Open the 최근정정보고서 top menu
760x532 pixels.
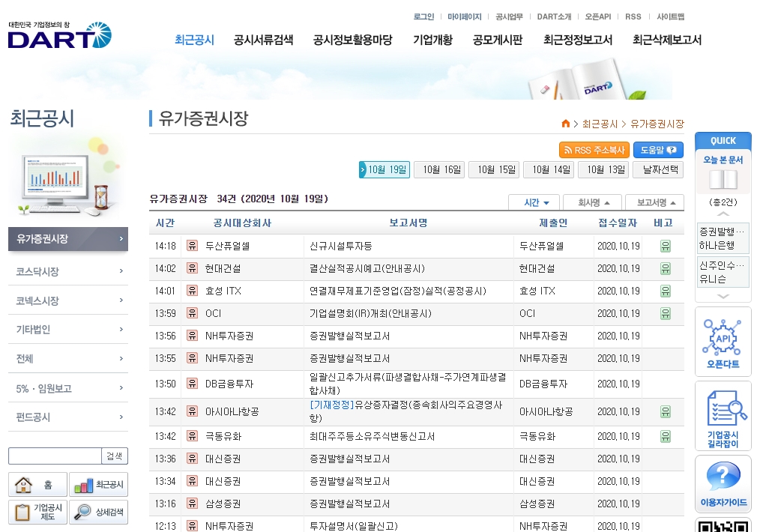578,40
